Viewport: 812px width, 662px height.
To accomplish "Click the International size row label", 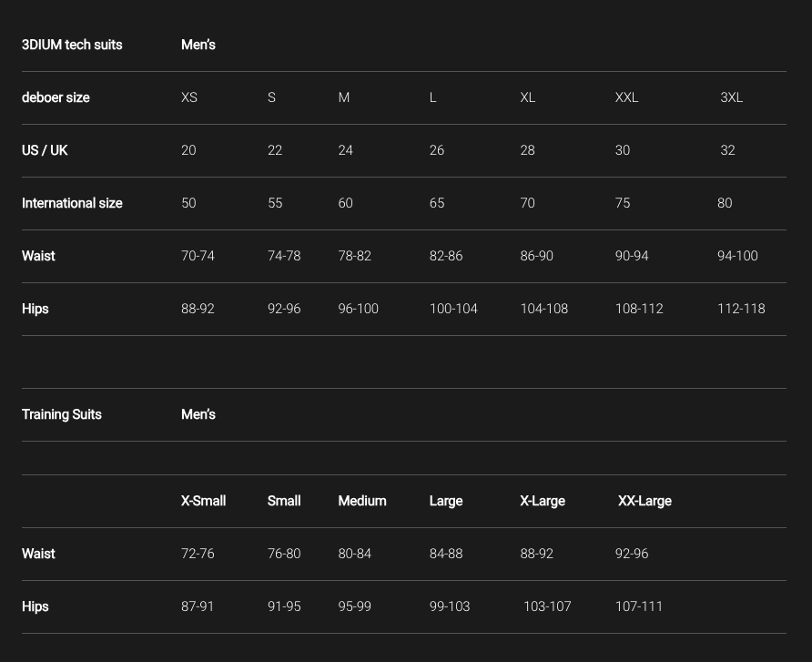I will coord(72,203).
